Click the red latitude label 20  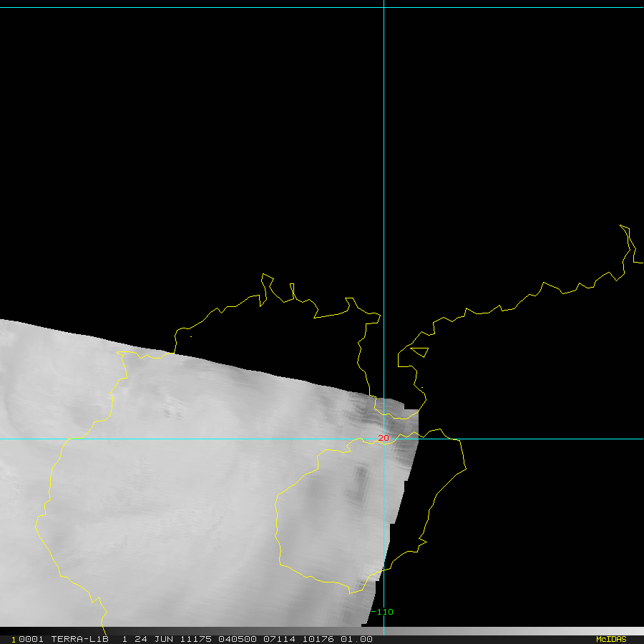[x=384, y=437]
